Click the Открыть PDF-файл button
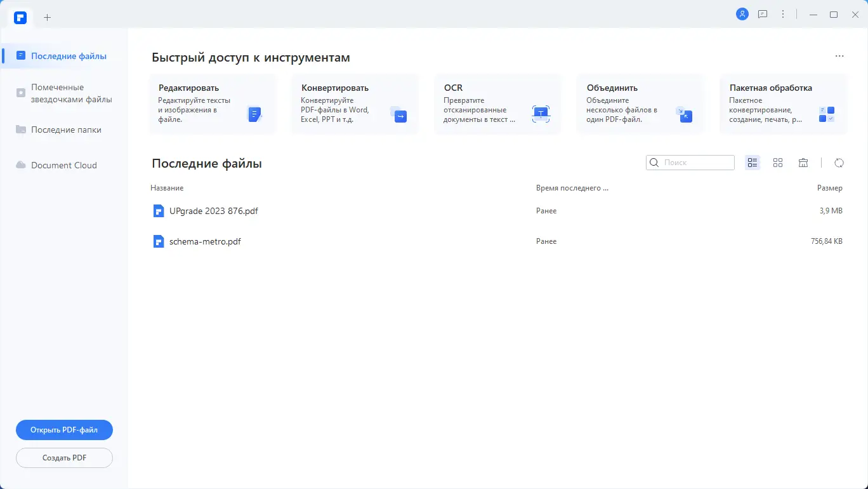This screenshot has height=489, width=868. (x=63, y=429)
